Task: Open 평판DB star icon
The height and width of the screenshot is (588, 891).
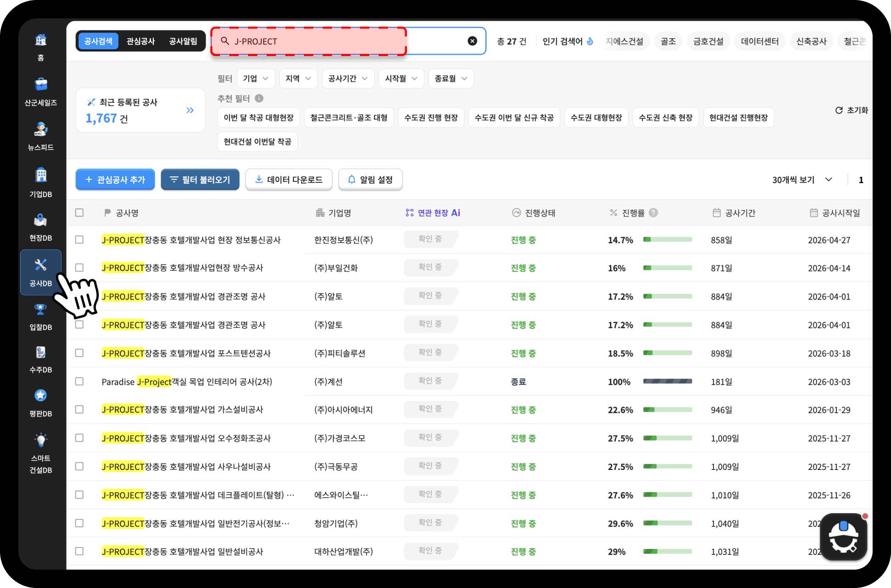Action: tap(41, 395)
